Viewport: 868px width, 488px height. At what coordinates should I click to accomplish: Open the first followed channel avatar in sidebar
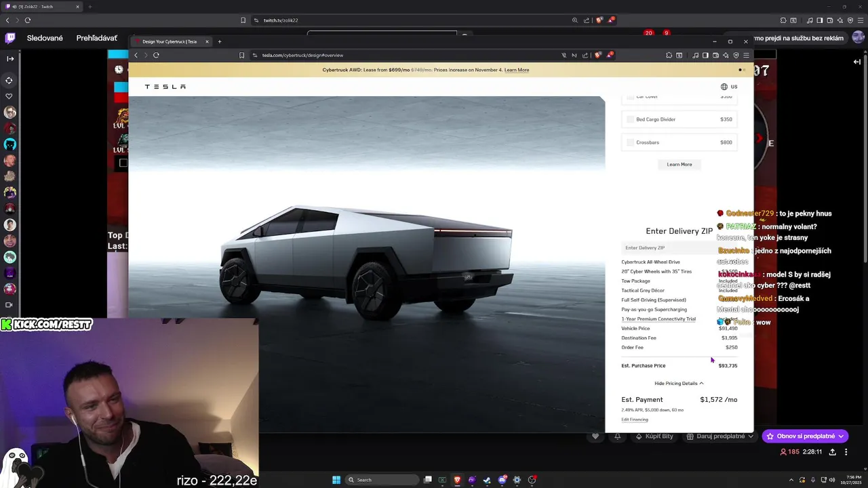pos(9,113)
